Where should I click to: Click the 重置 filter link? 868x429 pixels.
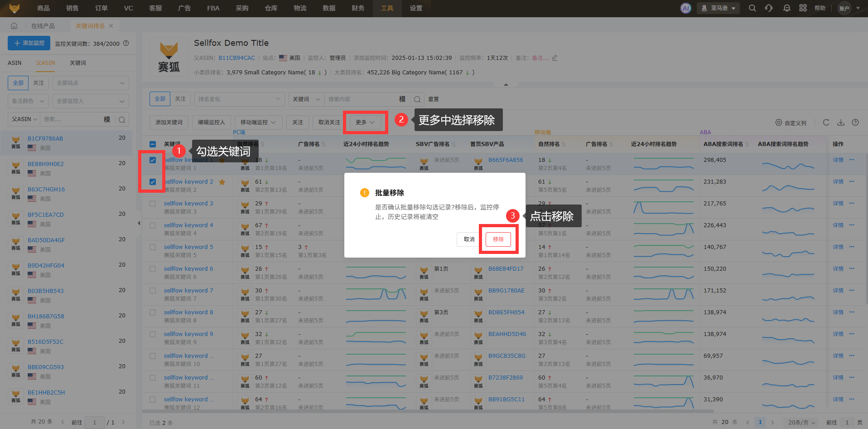(434, 99)
